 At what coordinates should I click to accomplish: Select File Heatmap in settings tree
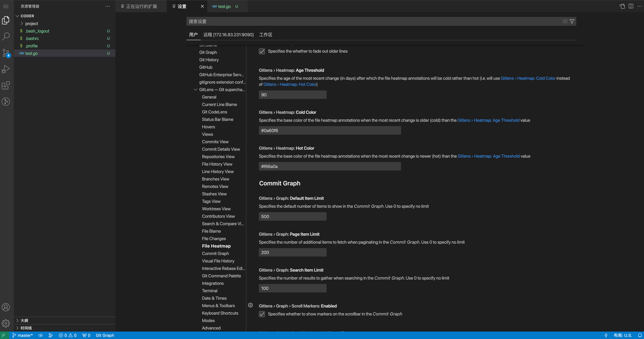point(216,246)
